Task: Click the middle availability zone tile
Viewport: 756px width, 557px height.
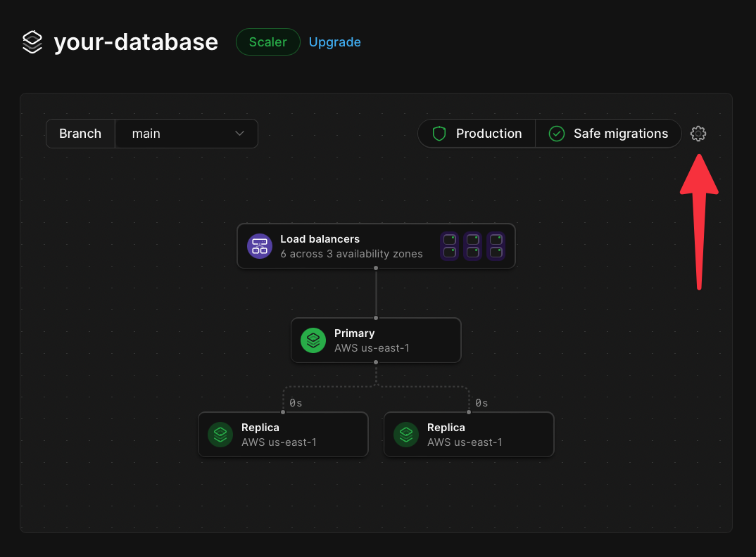Action: tap(472, 246)
